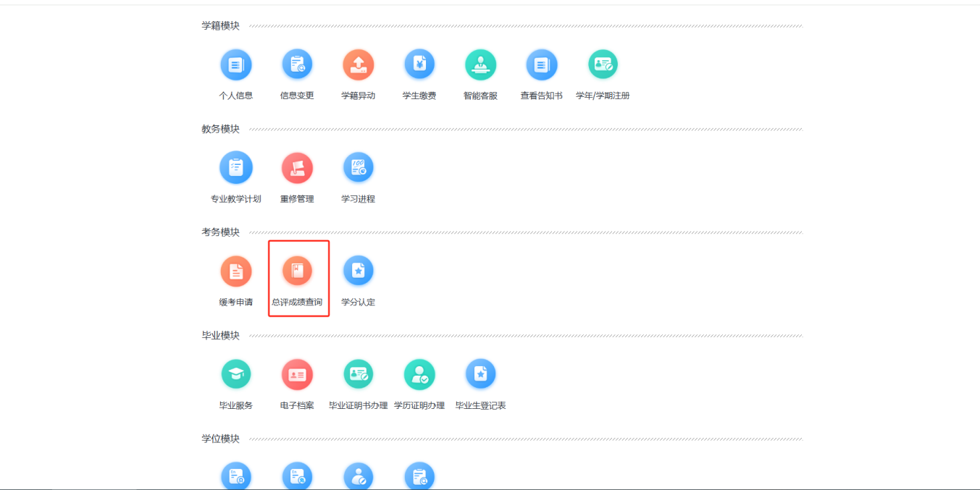Screen dimensions: 980x490
Task: Open the 个人信息 icon
Action: point(235,65)
